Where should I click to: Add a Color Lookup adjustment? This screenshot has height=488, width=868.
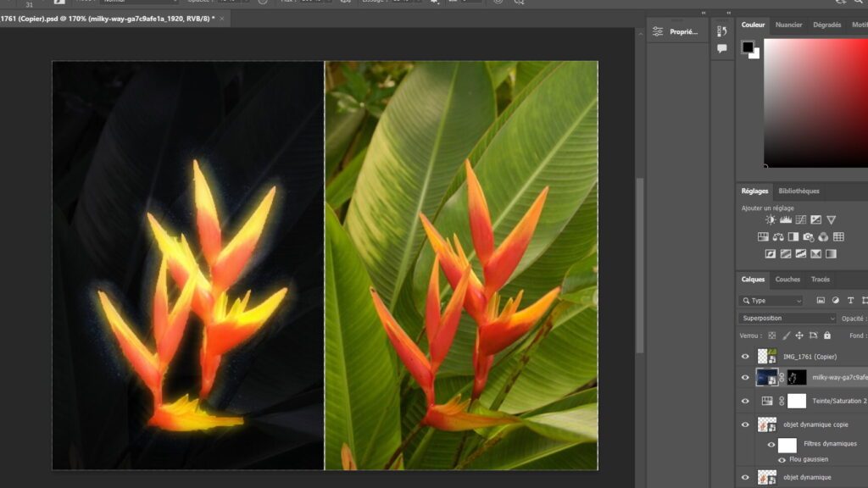[x=838, y=237]
